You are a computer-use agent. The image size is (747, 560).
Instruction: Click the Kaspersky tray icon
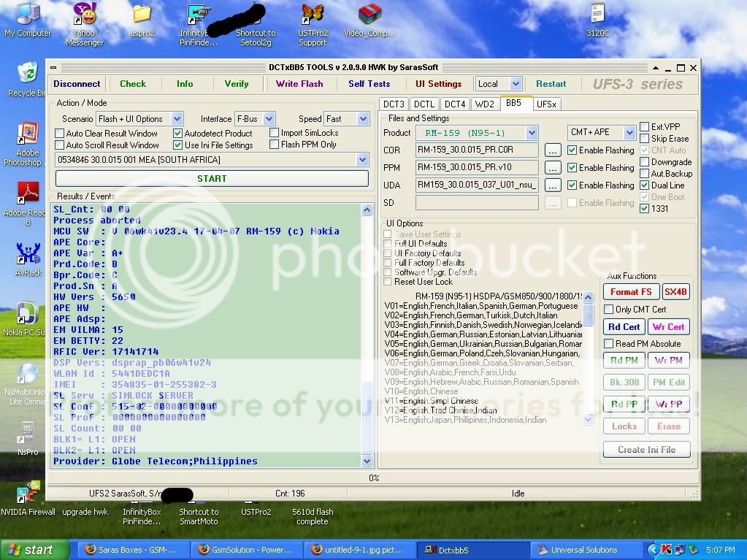[667, 550]
